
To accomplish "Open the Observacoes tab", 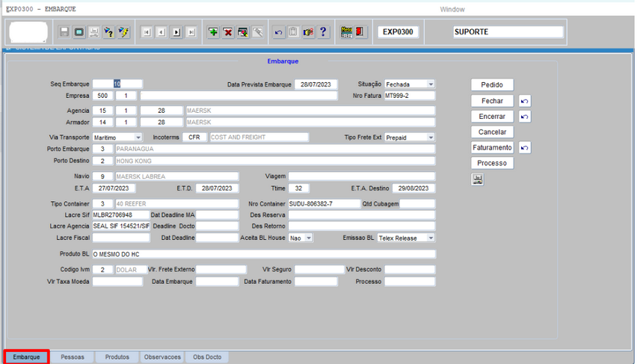I will tap(162, 357).
